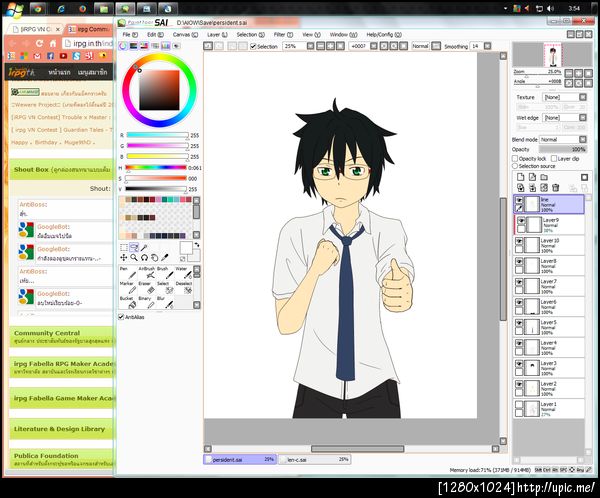Select the Water brush tool
The height and width of the screenshot is (498, 600).
(184, 273)
